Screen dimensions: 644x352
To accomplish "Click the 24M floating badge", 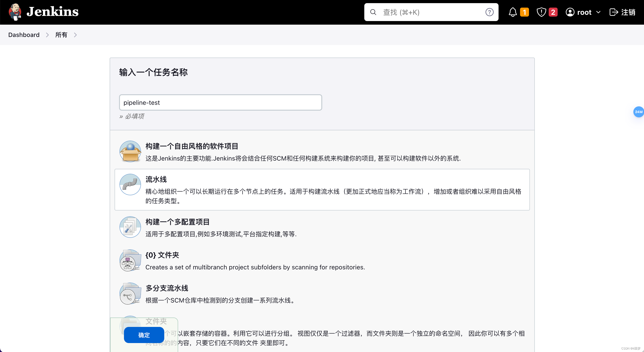I will 638,112.
